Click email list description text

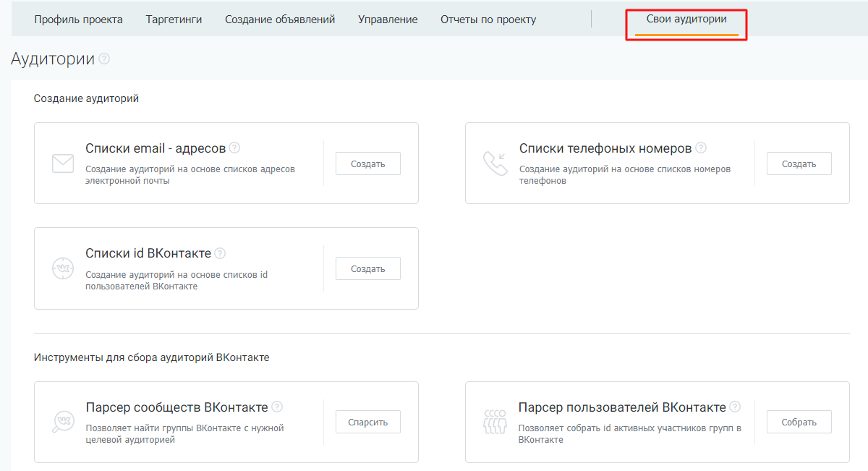point(190,174)
